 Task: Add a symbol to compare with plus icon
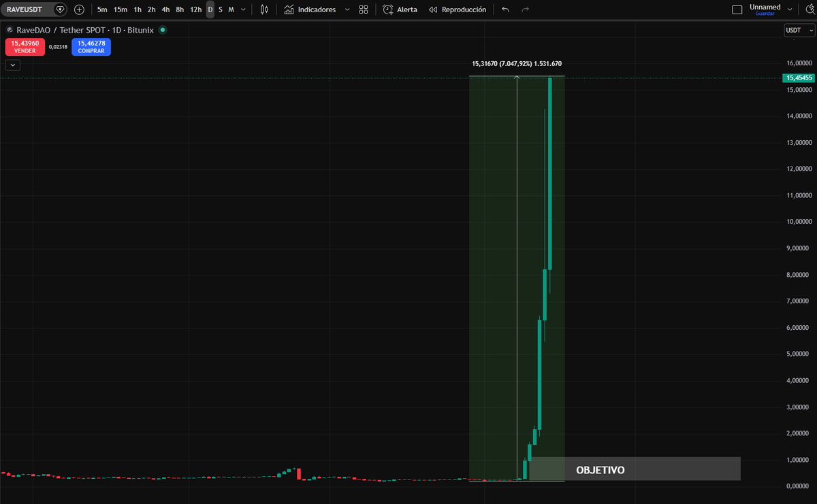click(80, 10)
